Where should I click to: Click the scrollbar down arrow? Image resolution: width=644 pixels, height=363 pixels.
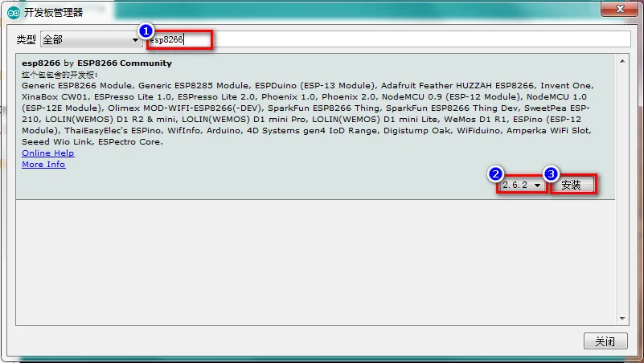tap(622, 319)
